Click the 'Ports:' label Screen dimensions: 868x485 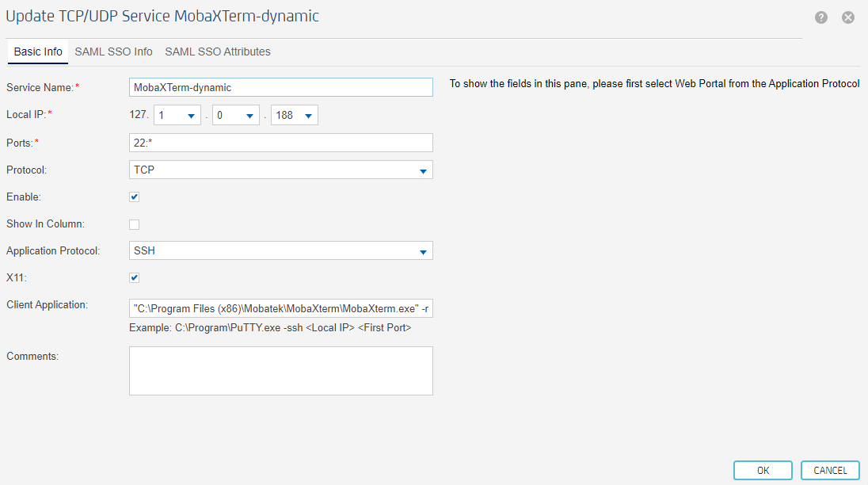pos(19,143)
